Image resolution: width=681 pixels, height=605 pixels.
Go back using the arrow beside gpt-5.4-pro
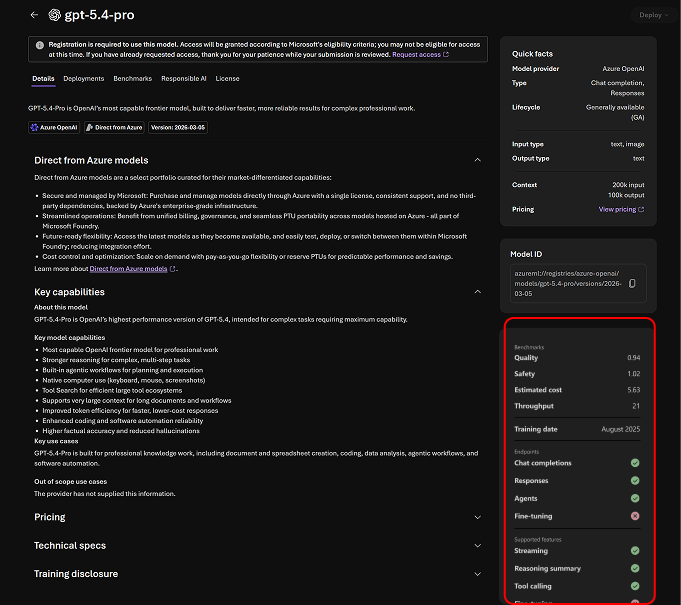pyautogui.click(x=35, y=15)
